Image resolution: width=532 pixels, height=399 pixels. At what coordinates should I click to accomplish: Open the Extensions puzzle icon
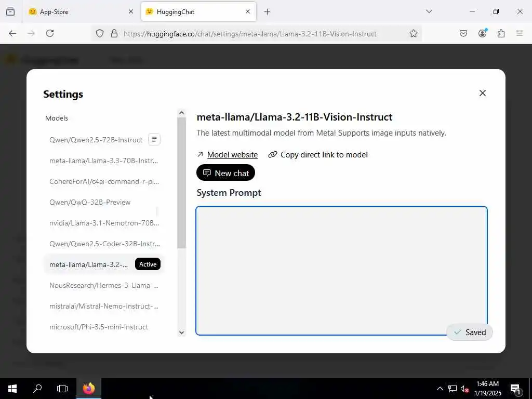pos(501,33)
